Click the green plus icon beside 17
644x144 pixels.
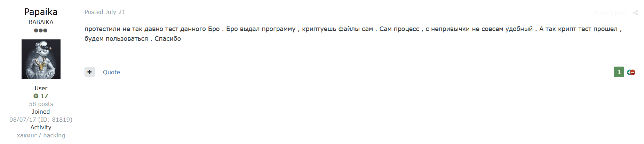36,96
